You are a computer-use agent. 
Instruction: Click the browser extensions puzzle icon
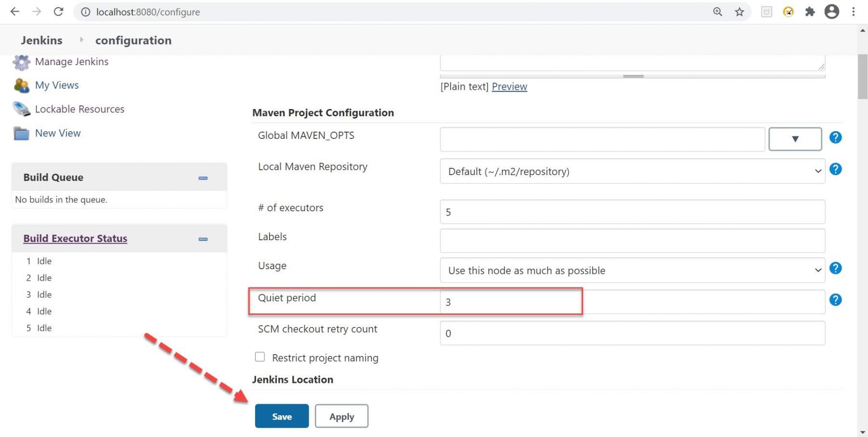(x=810, y=12)
